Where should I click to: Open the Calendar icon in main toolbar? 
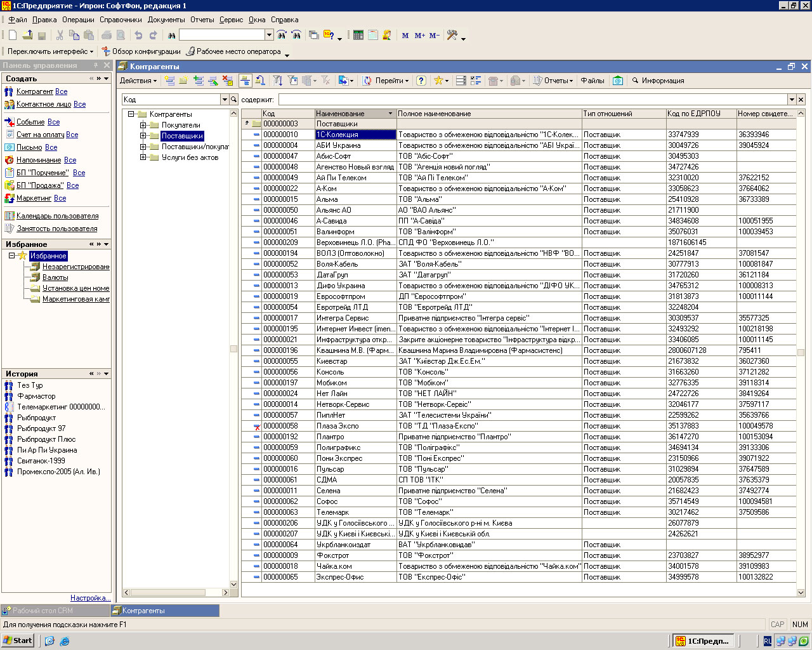(372, 35)
